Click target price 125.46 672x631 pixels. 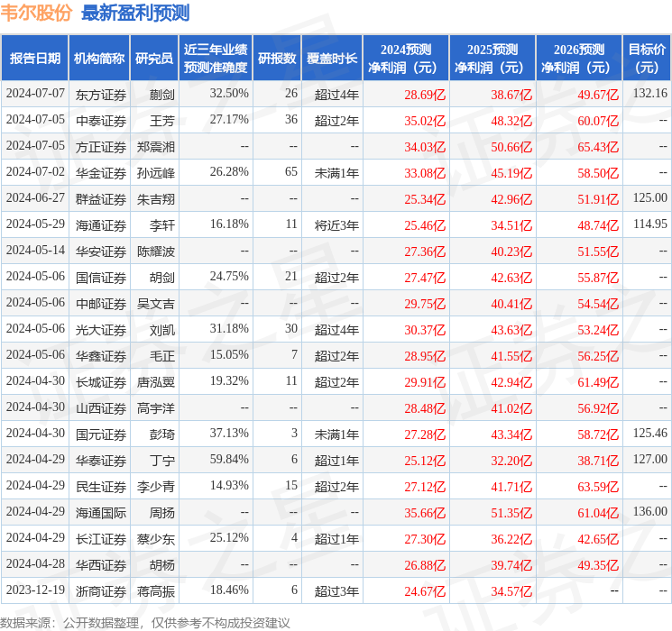coord(650,433)
